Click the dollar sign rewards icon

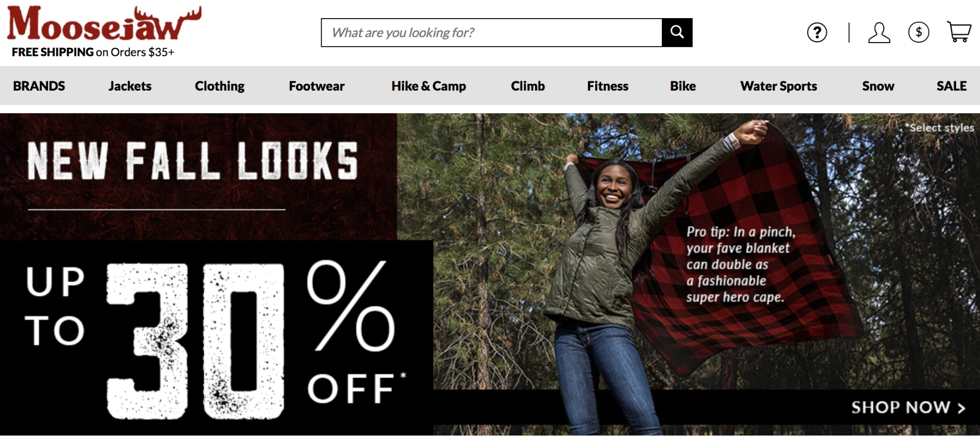918,32
